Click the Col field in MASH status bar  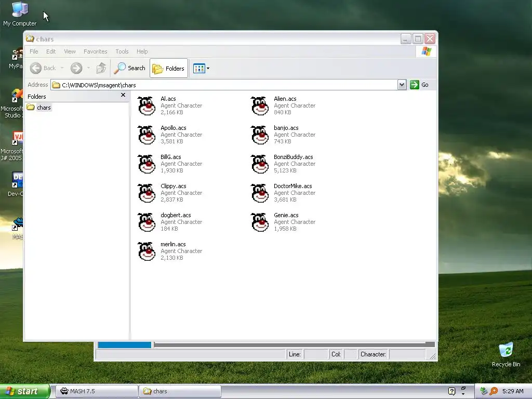[x=350, y=354]
